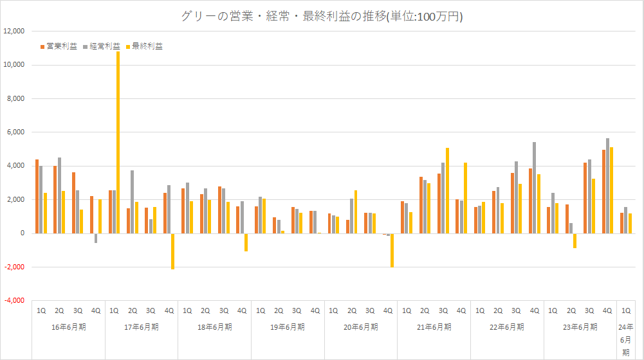The image size is (644, 360).
Task: Select the orange bar in 16年6月期 1Q
Action: pos(37,196)
